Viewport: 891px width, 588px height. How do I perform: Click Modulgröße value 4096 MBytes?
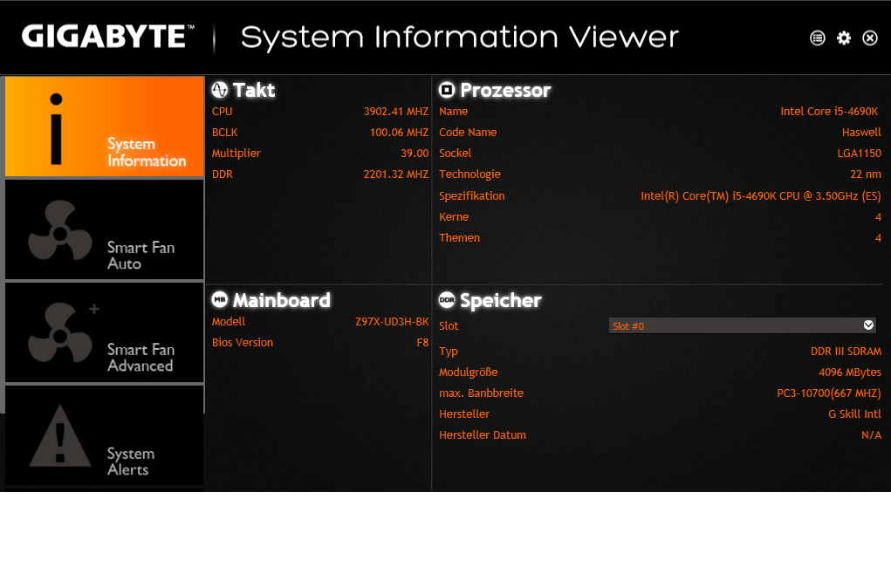[x=849, y=373]
